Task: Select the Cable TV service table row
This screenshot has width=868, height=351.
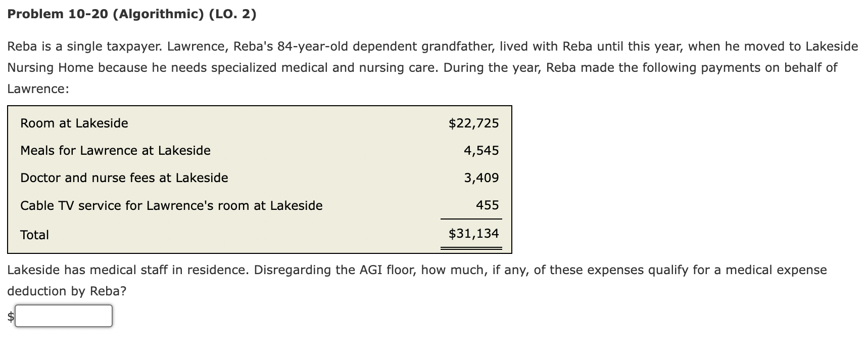Action: click(x=171, y=205)
